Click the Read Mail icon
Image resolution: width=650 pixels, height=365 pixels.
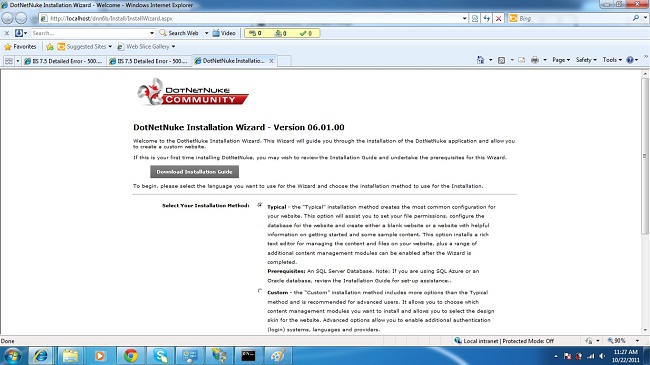tap(521, 60)
